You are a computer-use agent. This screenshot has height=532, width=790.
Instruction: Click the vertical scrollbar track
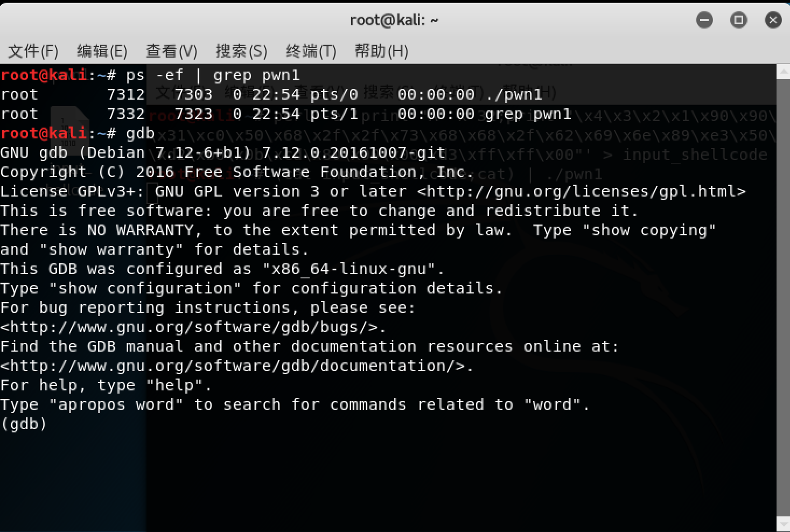(x=784, y=297)
